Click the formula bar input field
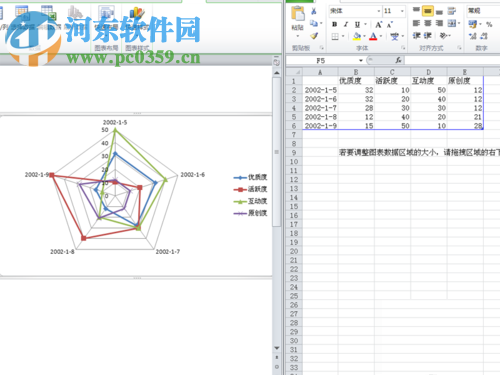The width and height of the screenshot is (500, 375). click(x=452, y=60)
